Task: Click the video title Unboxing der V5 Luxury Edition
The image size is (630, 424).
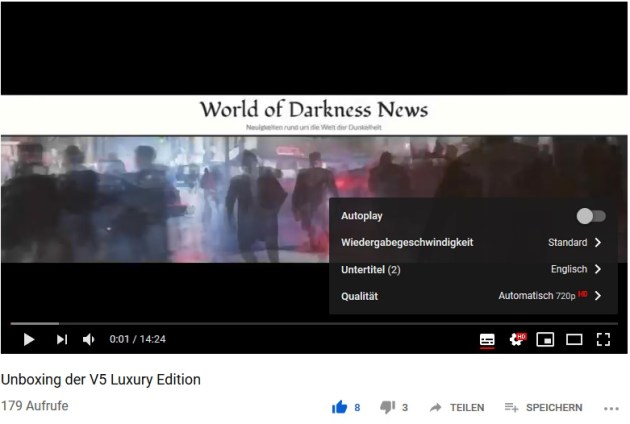Action: pos(101,379)
